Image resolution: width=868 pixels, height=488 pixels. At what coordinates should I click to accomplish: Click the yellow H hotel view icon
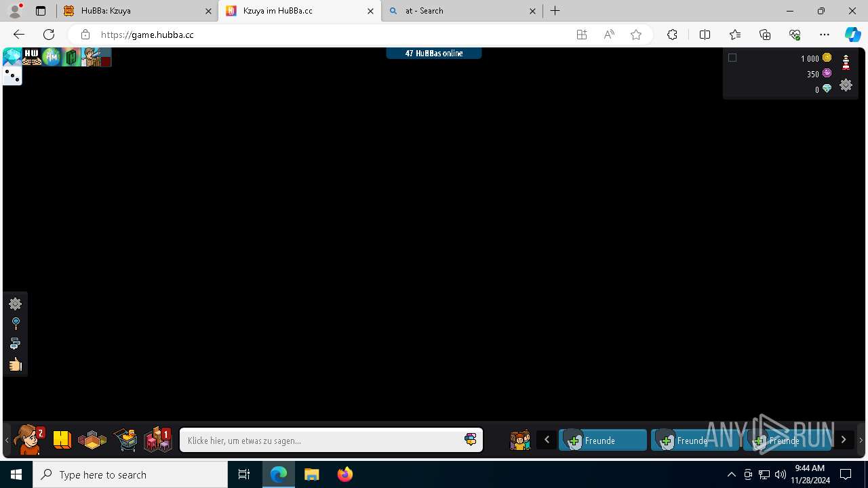pyautogui.click(x=62, y=441)
